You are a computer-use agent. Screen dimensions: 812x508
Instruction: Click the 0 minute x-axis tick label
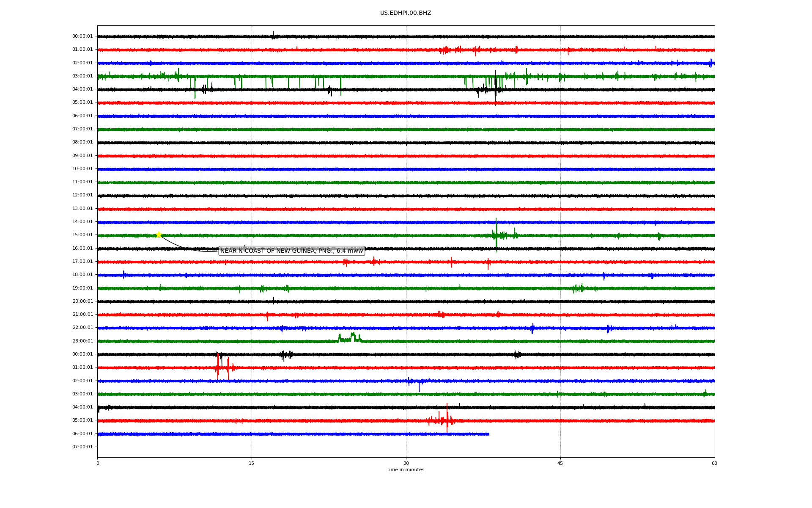click(98, 463)
